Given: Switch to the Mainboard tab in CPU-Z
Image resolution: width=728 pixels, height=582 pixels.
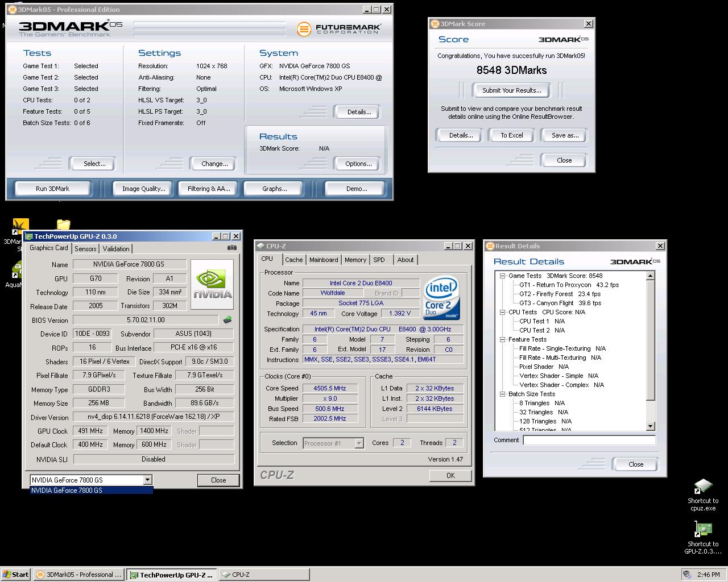Looking at the screenshot, I should (324, 260).
